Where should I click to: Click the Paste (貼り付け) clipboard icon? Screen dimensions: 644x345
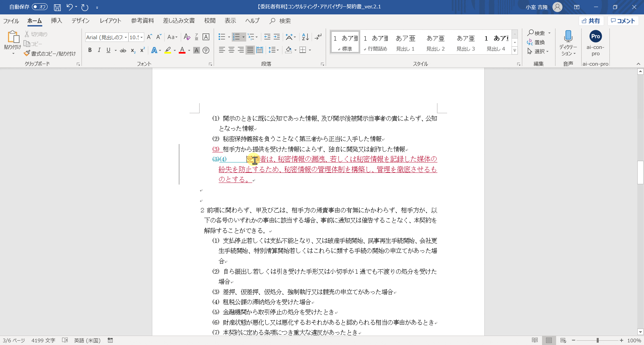(13, 37)
